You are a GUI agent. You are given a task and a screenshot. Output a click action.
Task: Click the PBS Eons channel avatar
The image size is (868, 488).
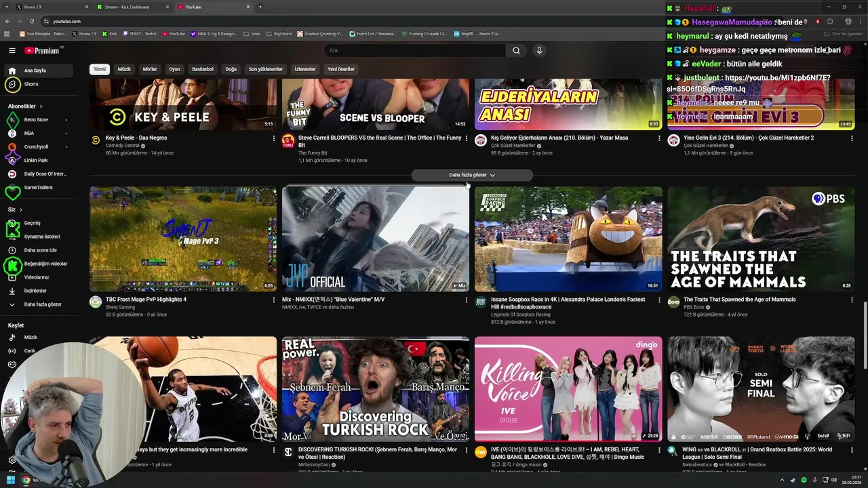(x=673, y=302)
